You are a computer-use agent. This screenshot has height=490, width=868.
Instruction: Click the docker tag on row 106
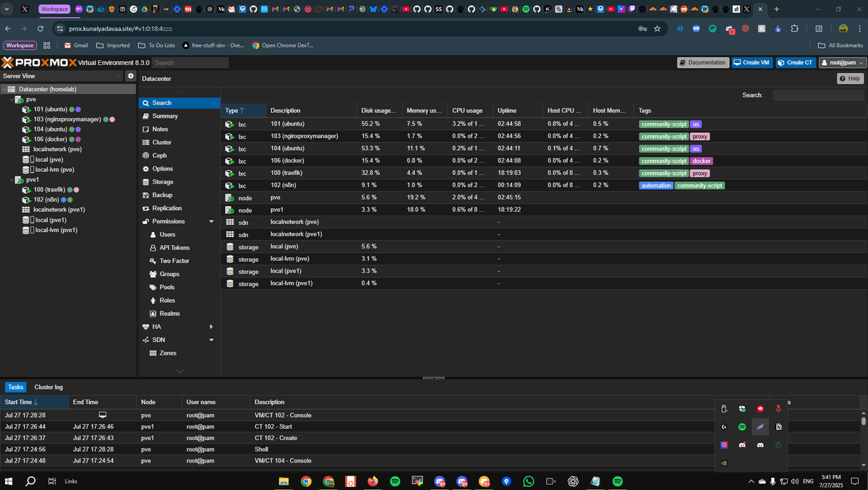(701, 160)
